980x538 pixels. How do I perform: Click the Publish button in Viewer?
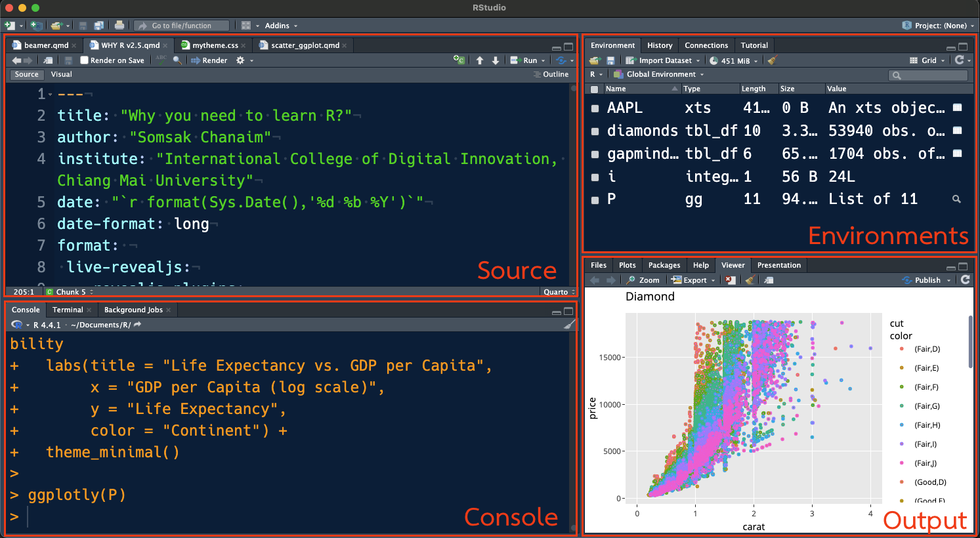[x=922, y=280]
